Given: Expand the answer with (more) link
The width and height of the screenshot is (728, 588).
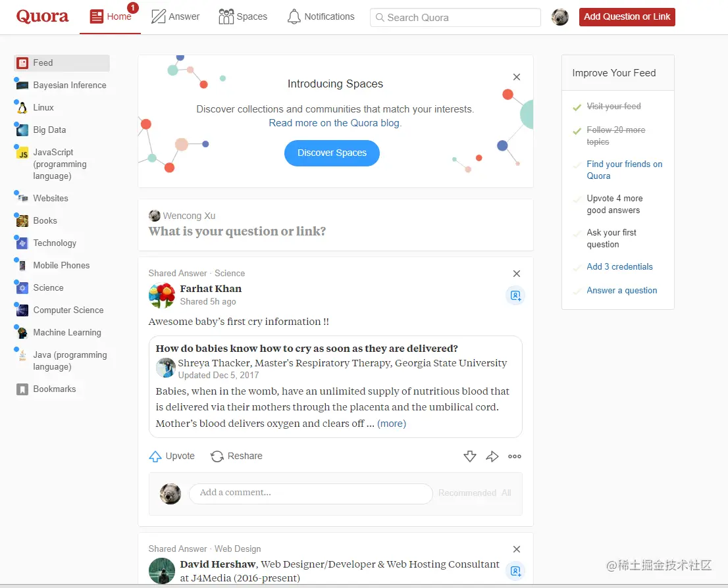Looking at the screenshot, I should pyautogui.click(x=392, y=424).
